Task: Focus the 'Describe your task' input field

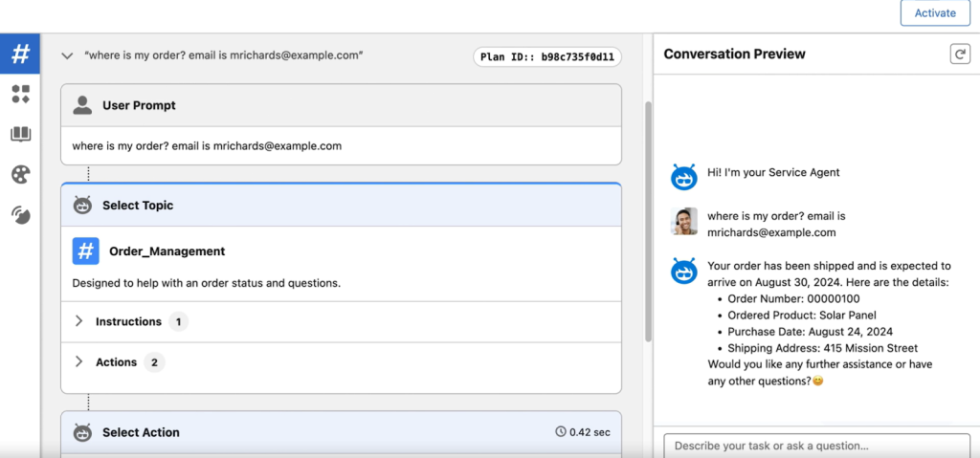Action: [817, 447]
